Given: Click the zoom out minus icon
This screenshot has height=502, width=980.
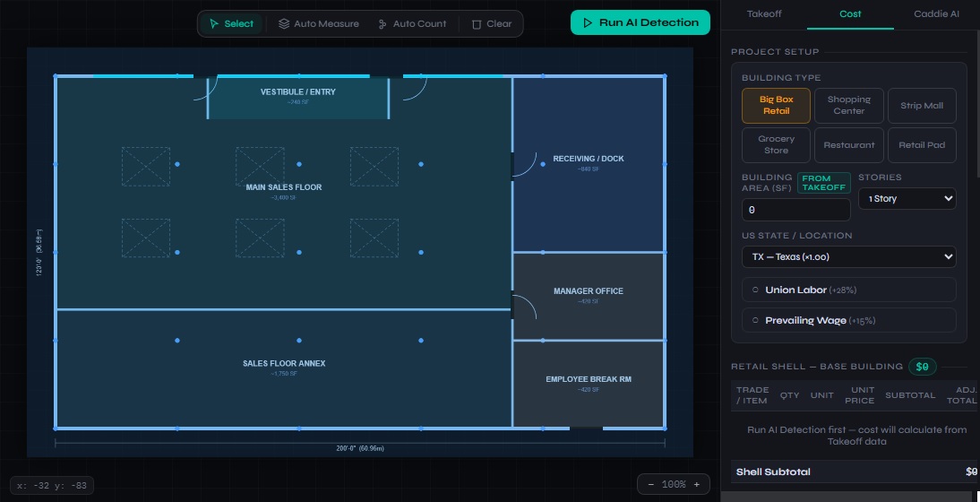Looking at the screenshot, I should click(650, 484).
